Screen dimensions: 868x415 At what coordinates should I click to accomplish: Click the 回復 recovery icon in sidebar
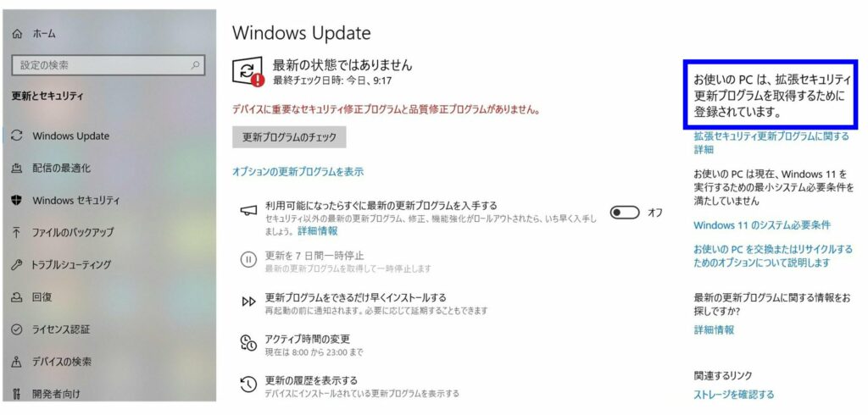[17, 297]
